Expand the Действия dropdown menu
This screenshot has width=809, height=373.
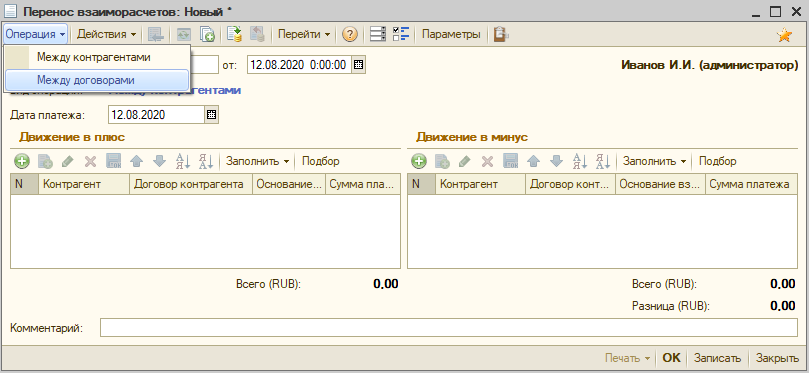tap(106, 35)
